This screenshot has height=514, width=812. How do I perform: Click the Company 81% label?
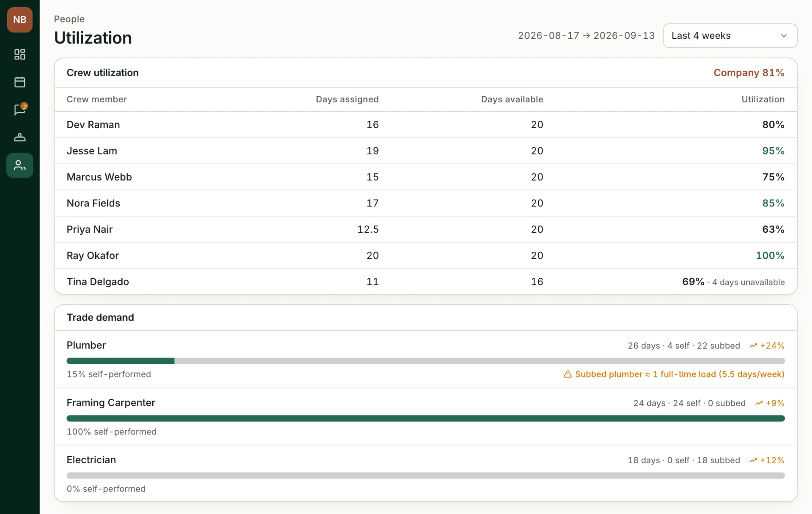pos(749,73)
